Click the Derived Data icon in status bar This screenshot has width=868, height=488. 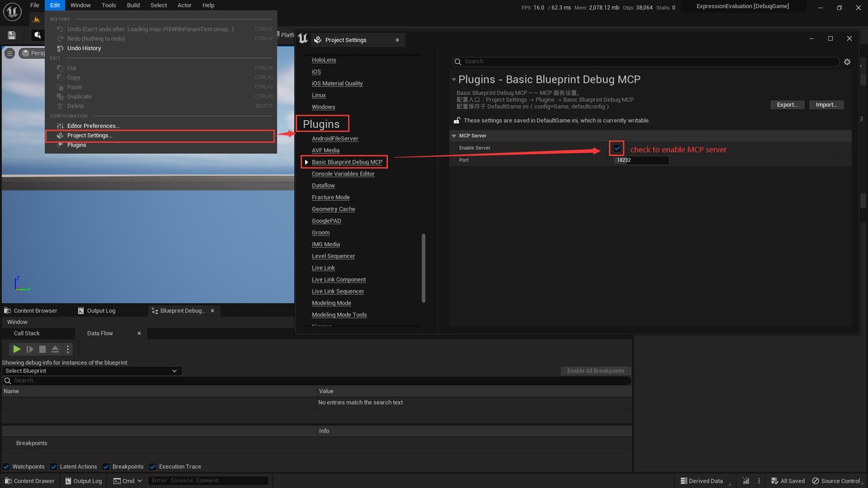683,481
